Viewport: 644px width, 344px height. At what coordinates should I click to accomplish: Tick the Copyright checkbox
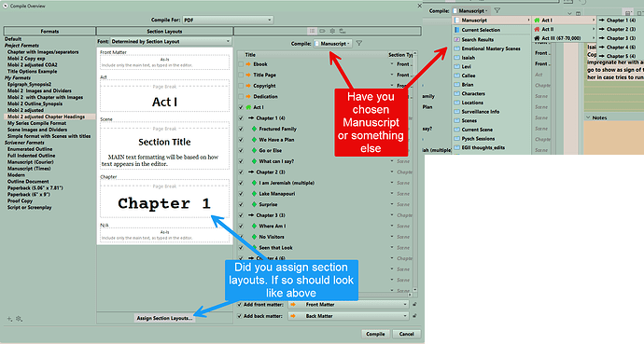coord(241,86)
